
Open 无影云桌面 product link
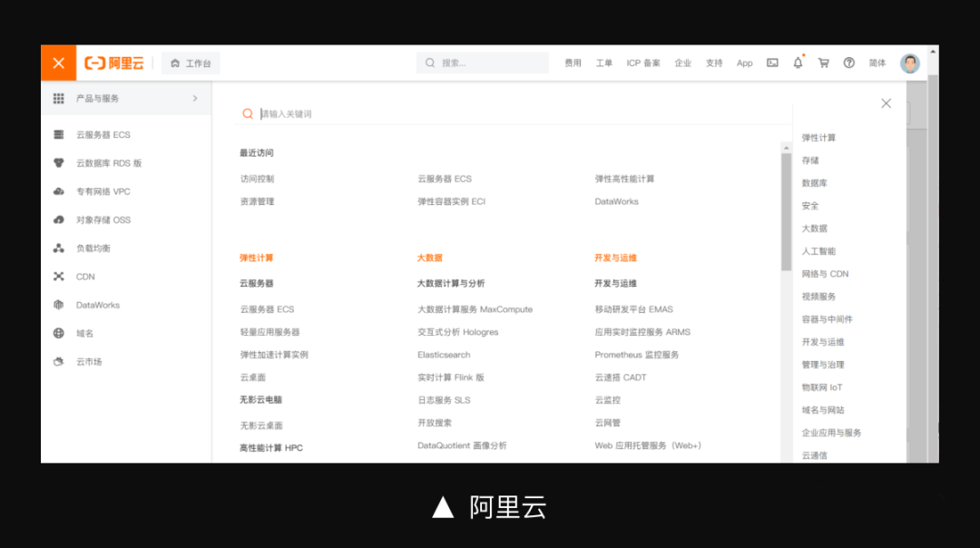(261, 426)
